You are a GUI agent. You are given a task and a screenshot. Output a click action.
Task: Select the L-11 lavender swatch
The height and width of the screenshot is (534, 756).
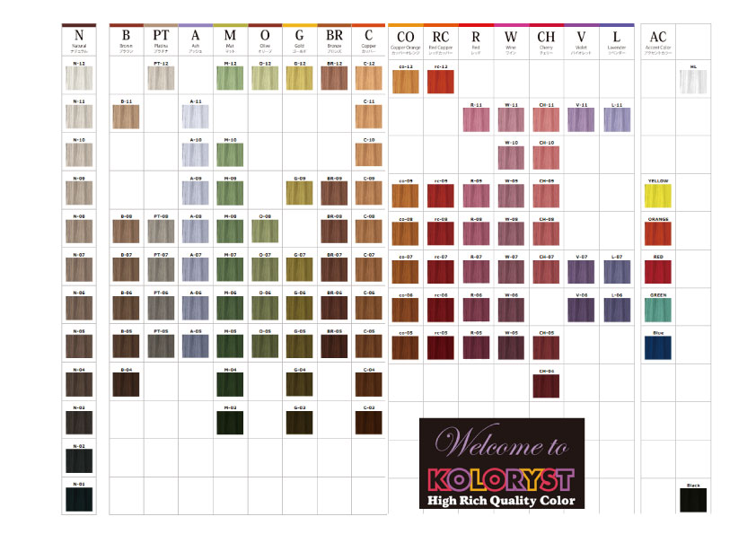(x=616, y=119)
